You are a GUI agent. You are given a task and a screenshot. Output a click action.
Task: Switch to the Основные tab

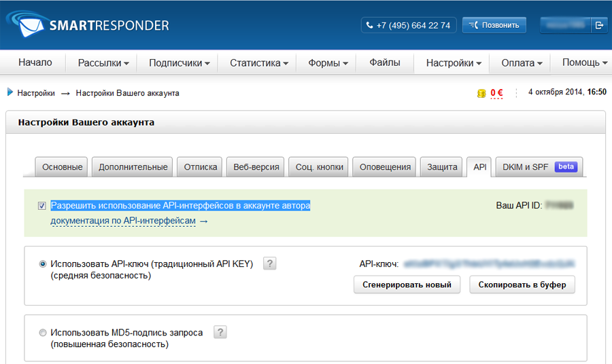[x=62, y=167]
